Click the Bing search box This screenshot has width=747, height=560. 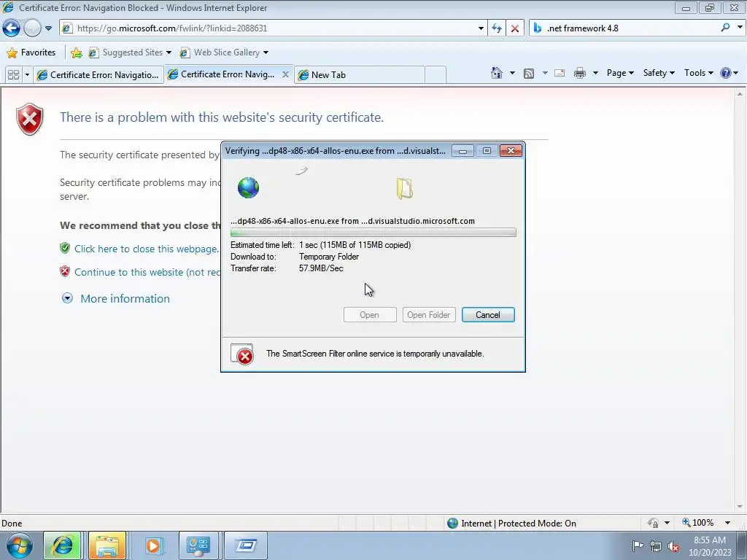coord(624,28)
